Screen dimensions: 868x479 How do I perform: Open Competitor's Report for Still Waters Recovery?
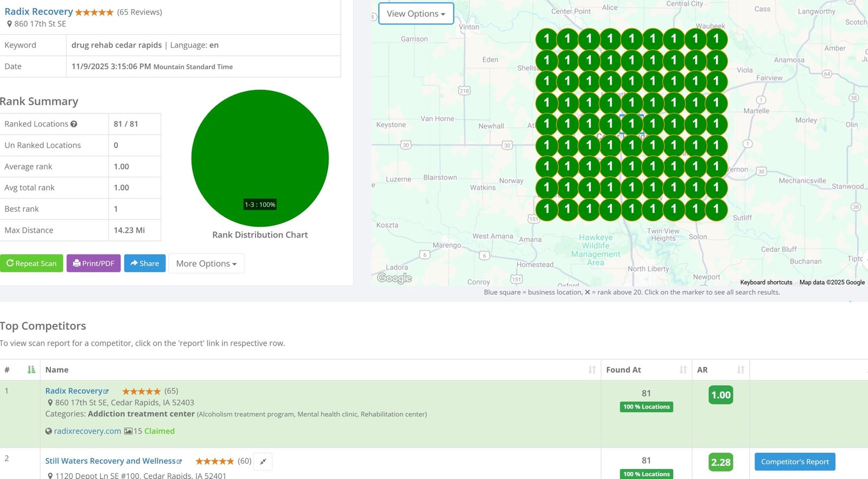(x=795, y=462)
